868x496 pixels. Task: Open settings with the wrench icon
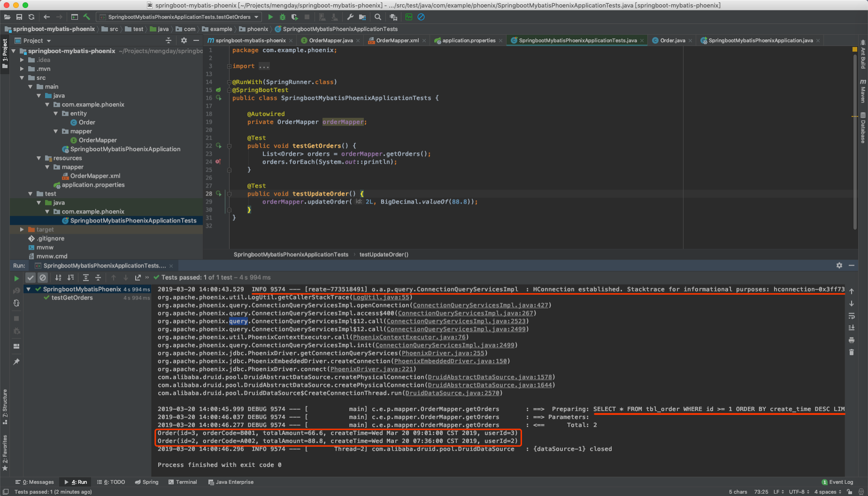pos(350,17)
